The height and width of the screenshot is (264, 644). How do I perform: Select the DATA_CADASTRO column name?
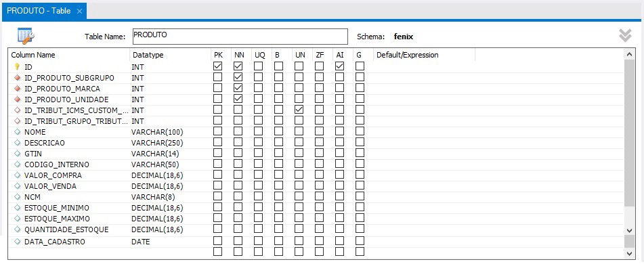(x=55, y=242)
